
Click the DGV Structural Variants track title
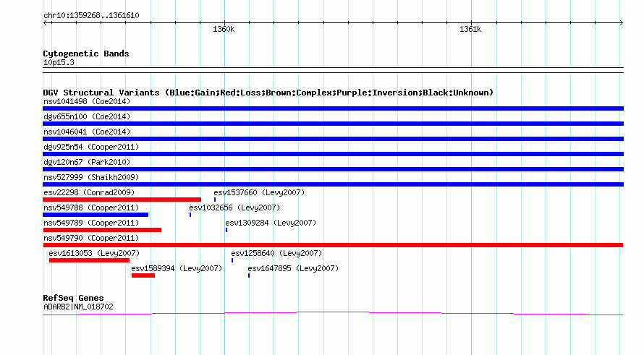pos(268,93)
